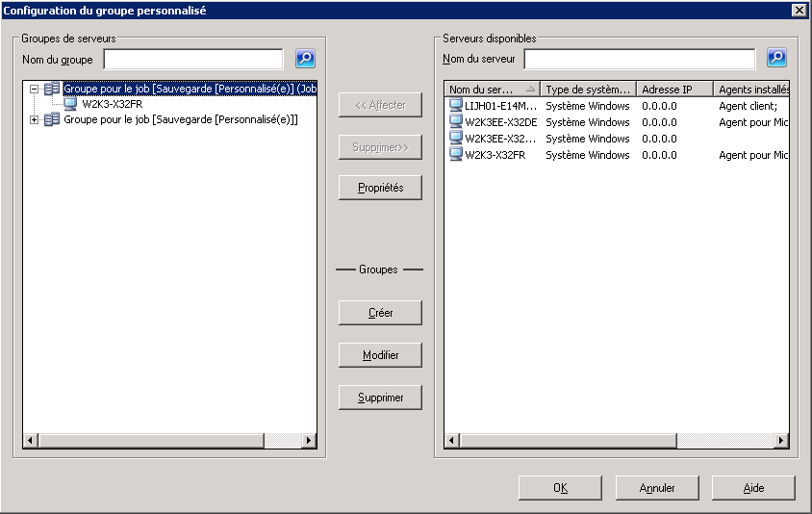
Task: Click the Propriétés button
Action: click(x=380, y=188)
